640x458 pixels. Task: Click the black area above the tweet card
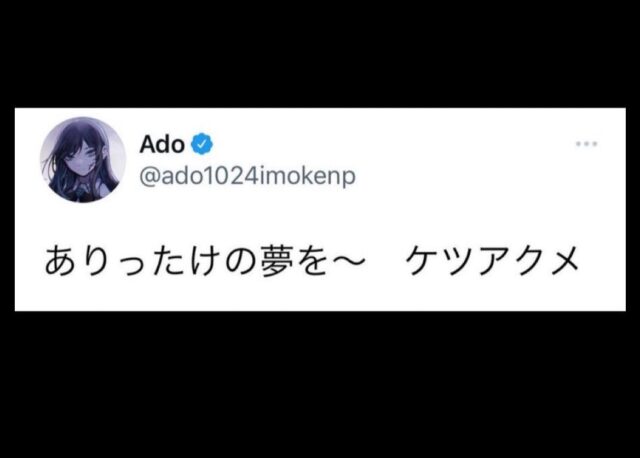[320, 53]
